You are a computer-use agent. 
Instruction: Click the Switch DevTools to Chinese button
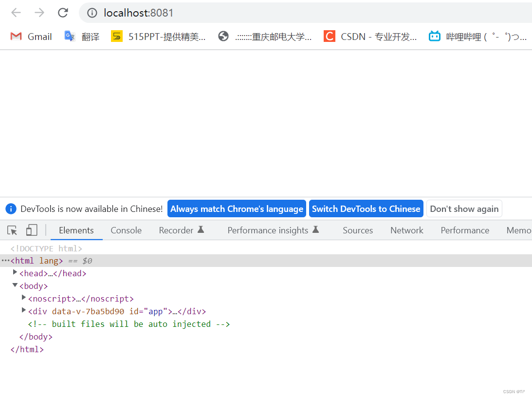pyautogui.click(x=366, y=208)
